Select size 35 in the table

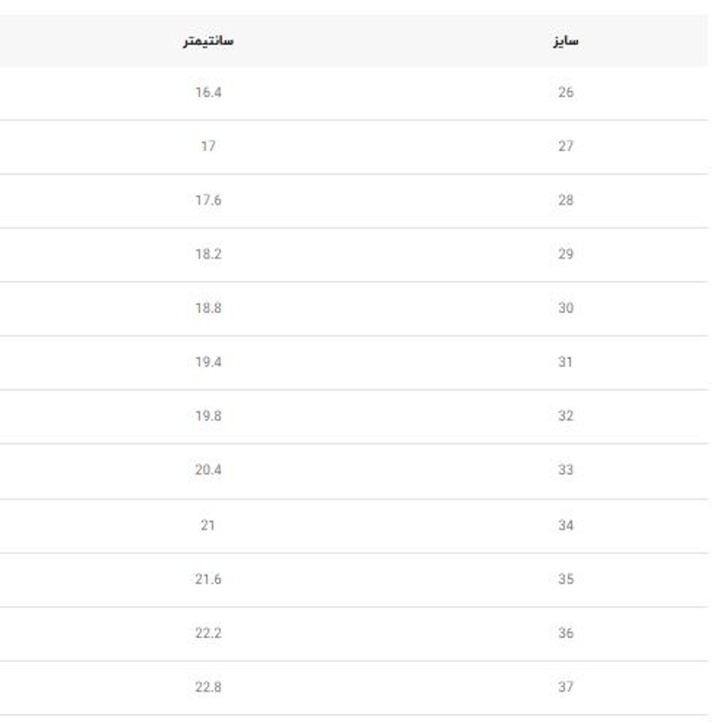pyautogui.click(x=566, y=580)
